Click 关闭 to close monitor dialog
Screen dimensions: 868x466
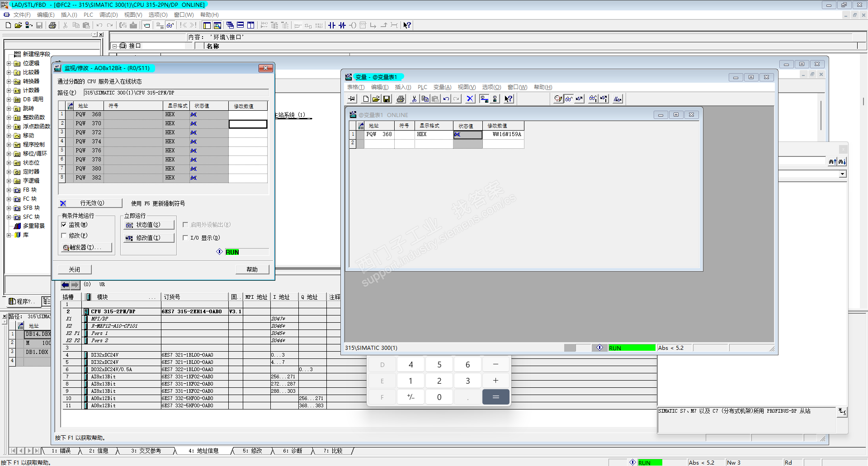[x=75, y=269]
